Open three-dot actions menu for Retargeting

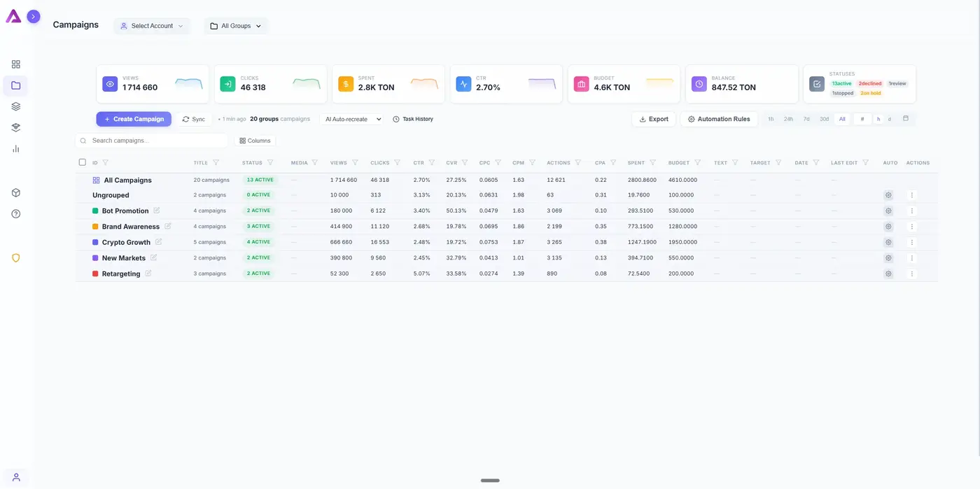(911, 274)
